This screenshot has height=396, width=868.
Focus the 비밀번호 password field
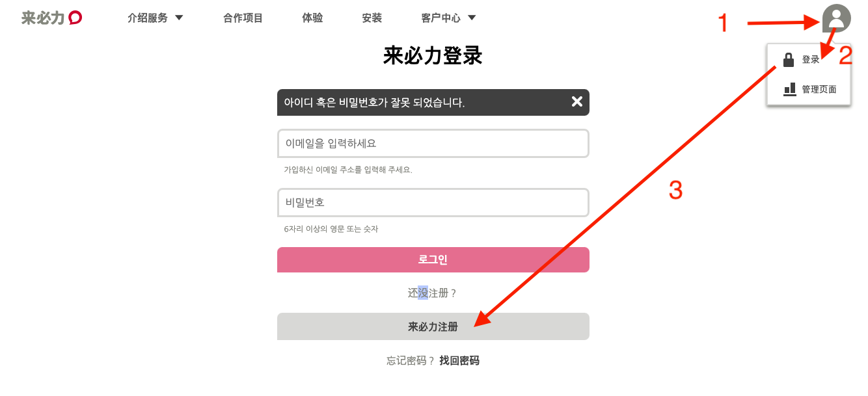[x=433, y=202]
